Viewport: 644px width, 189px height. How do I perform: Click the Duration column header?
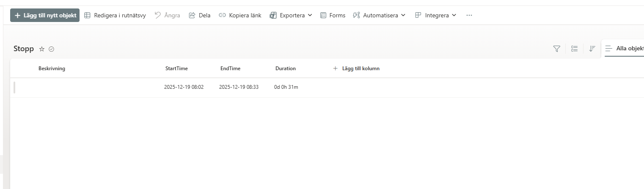click(286, 68)
